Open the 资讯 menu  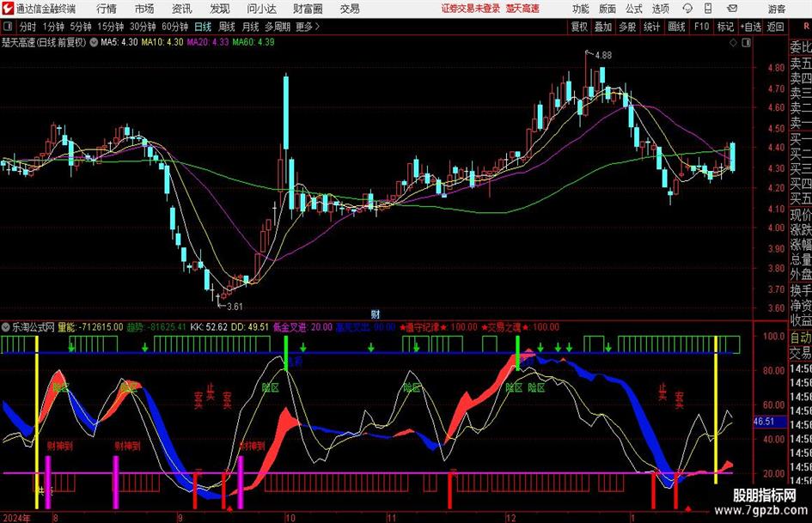click(182, 9)
